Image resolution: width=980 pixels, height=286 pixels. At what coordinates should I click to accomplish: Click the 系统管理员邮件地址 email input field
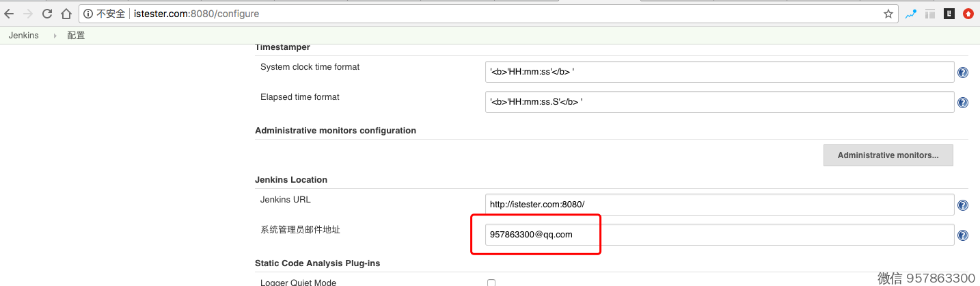[x=719, y=235]
